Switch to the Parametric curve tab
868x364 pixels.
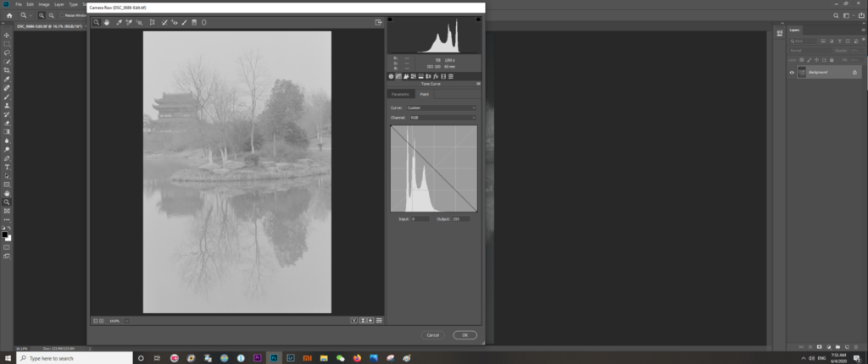pyautogui.click(x=401, y=94)
